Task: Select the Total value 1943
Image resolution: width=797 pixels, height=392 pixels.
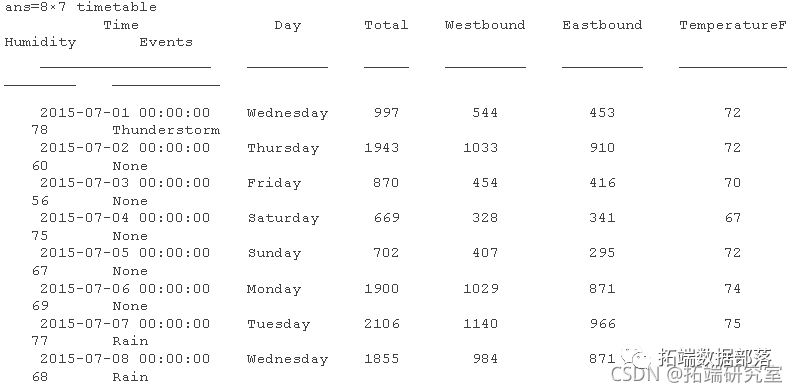Action: (x=382, y=148)
